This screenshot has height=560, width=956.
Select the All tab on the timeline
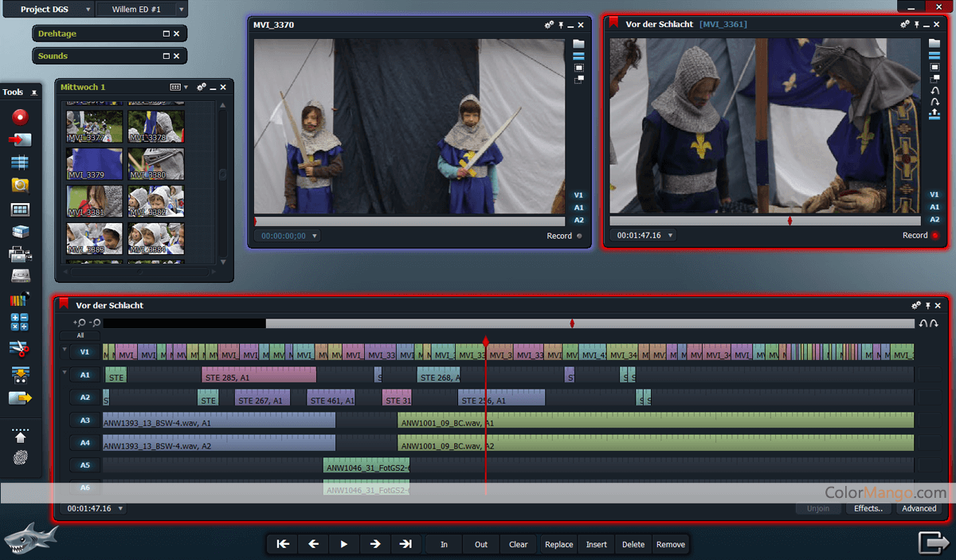coord(80,335)
